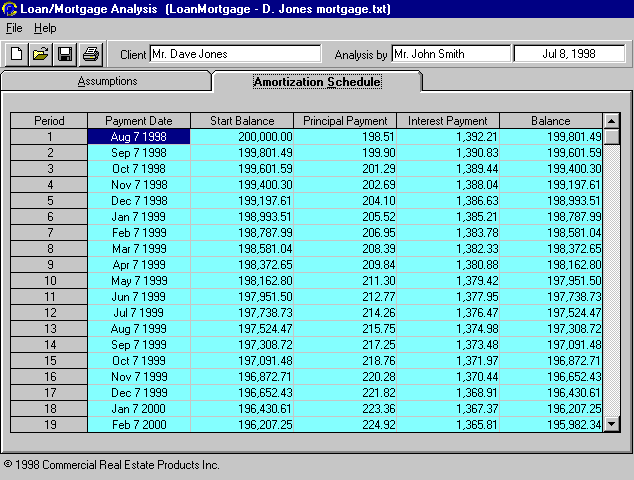The image size is (634, 480).
Task: Select payment date cell Sep 7 1998
Action: coord(139,153)
